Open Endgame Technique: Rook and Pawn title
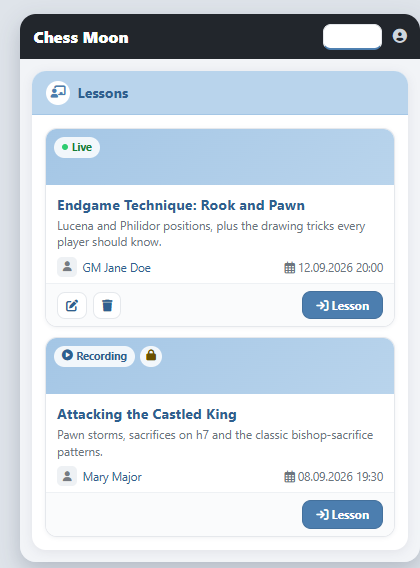The image size is (420, 568). pyautogui.click(x=181, y=205)
